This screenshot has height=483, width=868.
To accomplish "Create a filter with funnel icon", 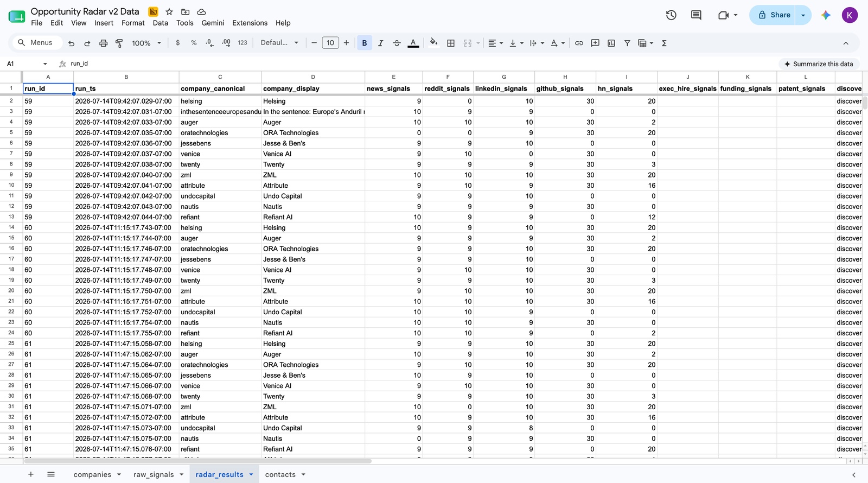I will click(627, 43).
